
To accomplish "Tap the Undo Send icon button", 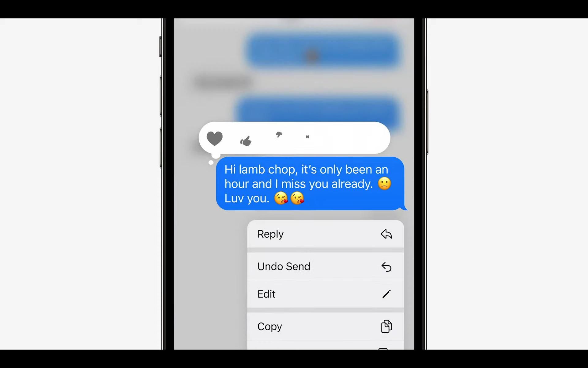I will [386, 266].
